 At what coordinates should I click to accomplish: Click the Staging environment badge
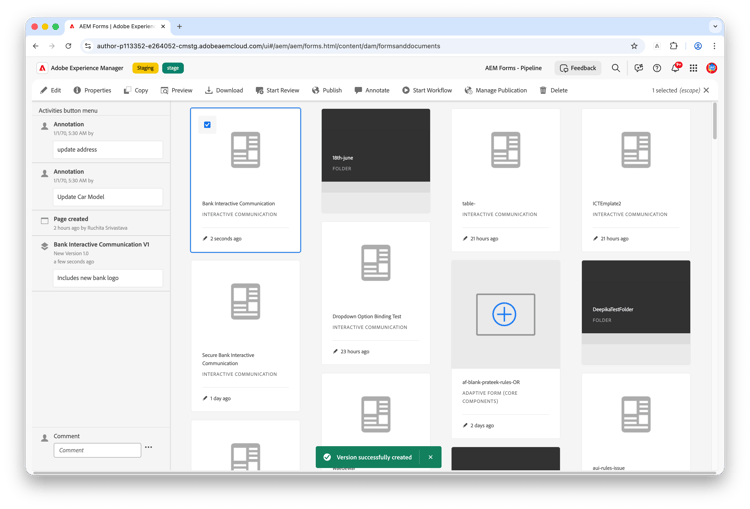pyautogui.click(x=145, y=68)
